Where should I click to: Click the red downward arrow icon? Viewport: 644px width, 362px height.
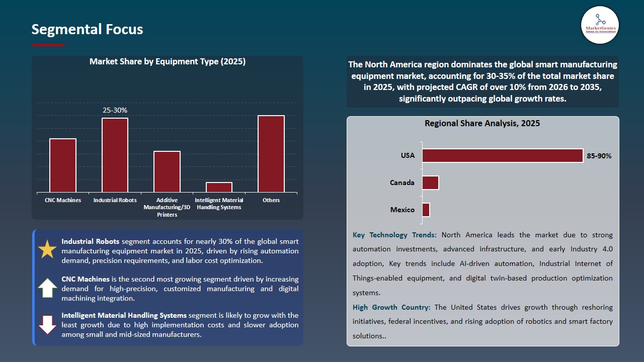(47, 325)
